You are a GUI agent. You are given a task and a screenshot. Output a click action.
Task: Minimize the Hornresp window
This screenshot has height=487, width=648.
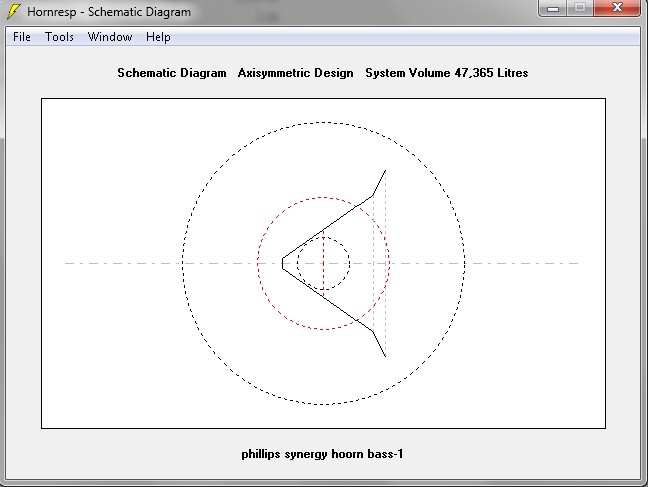pyautogui.click(x=553, y=8)
